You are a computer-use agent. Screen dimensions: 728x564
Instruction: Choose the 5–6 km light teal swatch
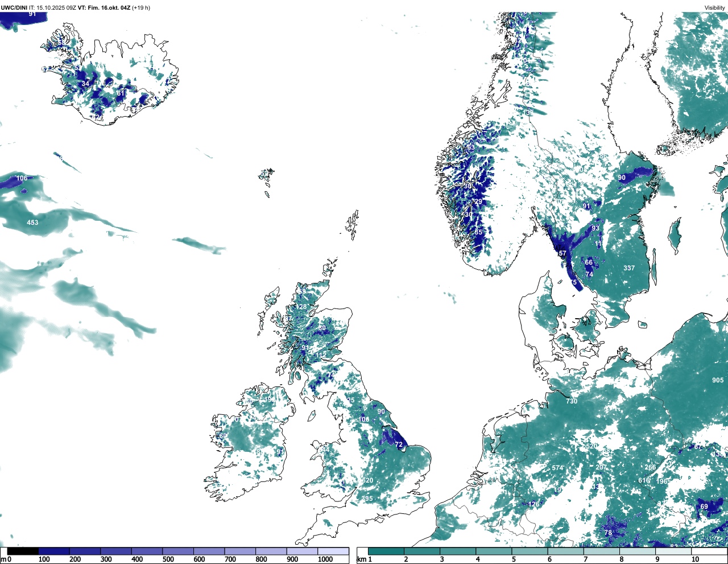coord(530,551)
